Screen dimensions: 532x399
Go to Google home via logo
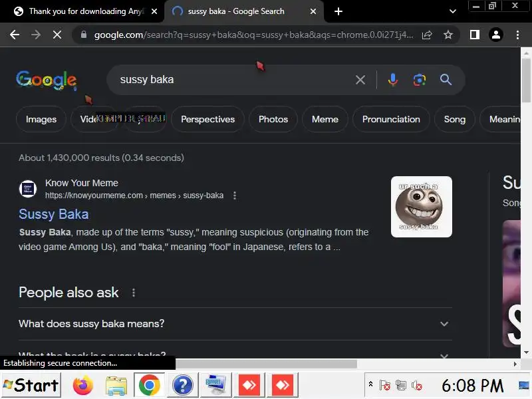tap(47, 80)
